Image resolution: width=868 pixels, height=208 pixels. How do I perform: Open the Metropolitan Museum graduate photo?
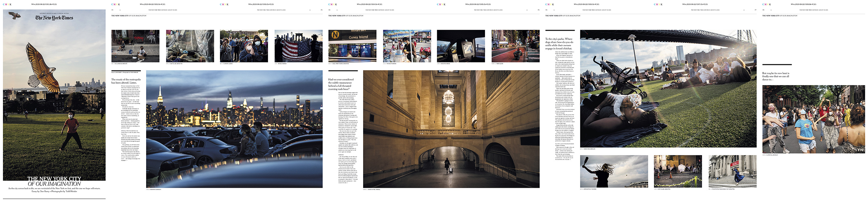tap(732, 172)
